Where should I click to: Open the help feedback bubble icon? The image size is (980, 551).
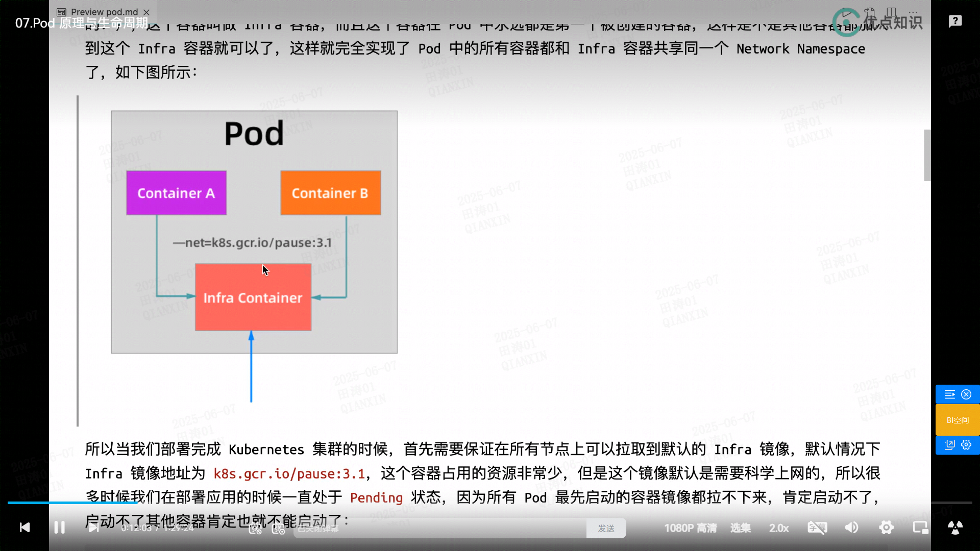[x=955, y=21]
